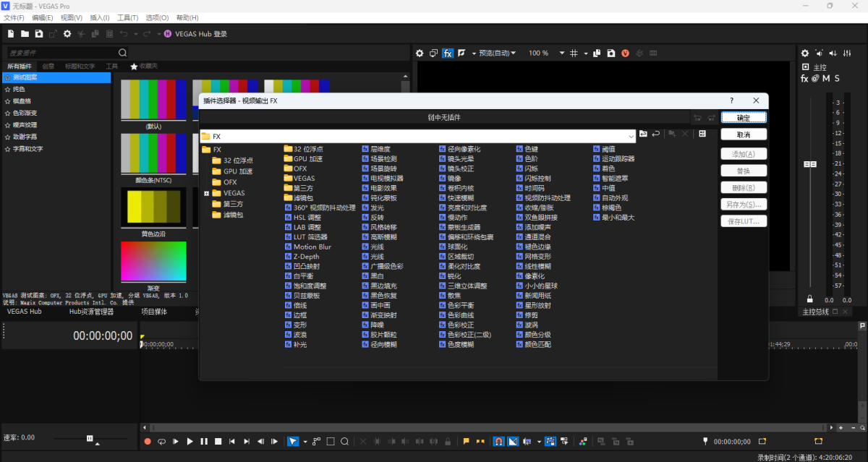868x462 pixels.
Task: Pause playback in the transport bar
Action: pyautogui.click(x=204, y=441)
